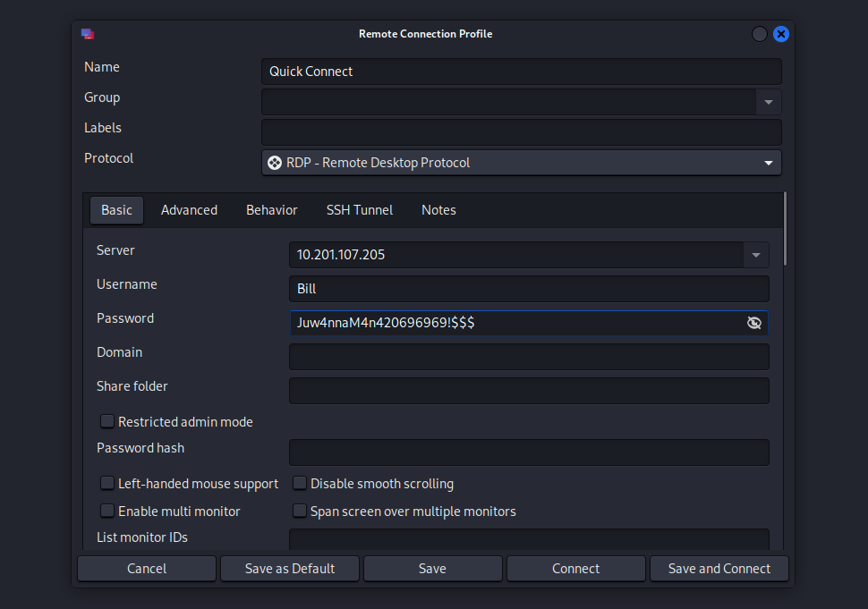Enable the multi monitor checkbox
868x609 pixels.
pos(107,512)
